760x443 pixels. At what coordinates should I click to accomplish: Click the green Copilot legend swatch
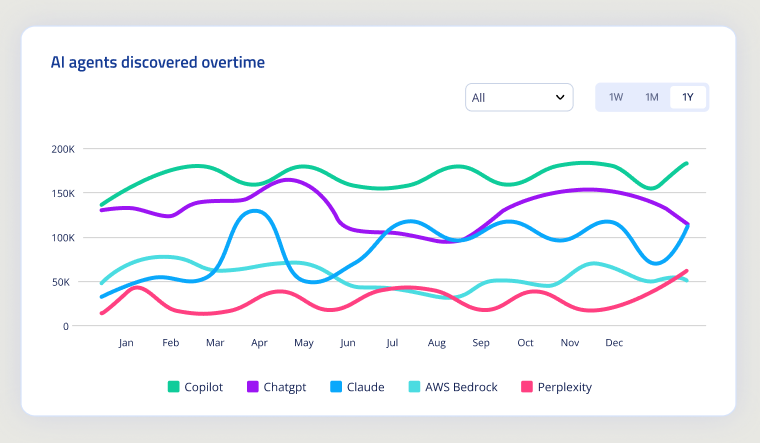pyautogui.click(x=173, y=387)
